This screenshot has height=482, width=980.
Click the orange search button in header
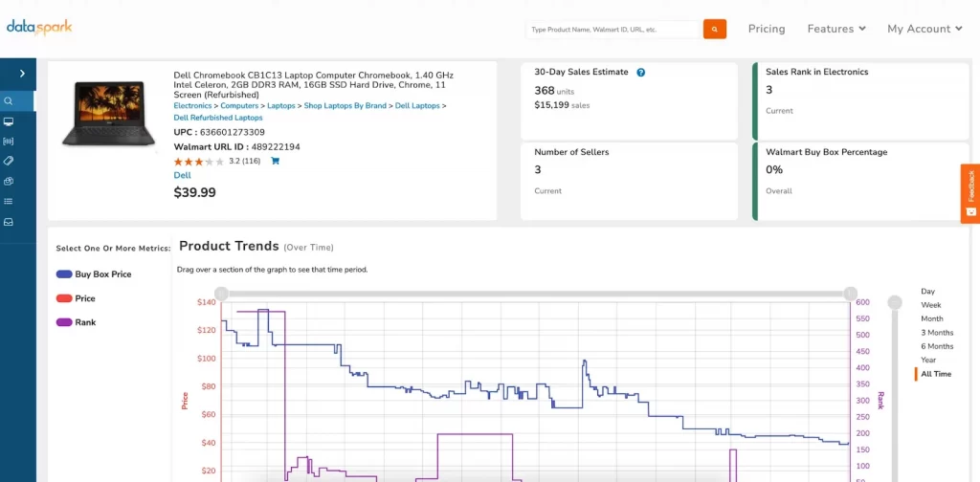pyautogui.click(x=715, y=29)
